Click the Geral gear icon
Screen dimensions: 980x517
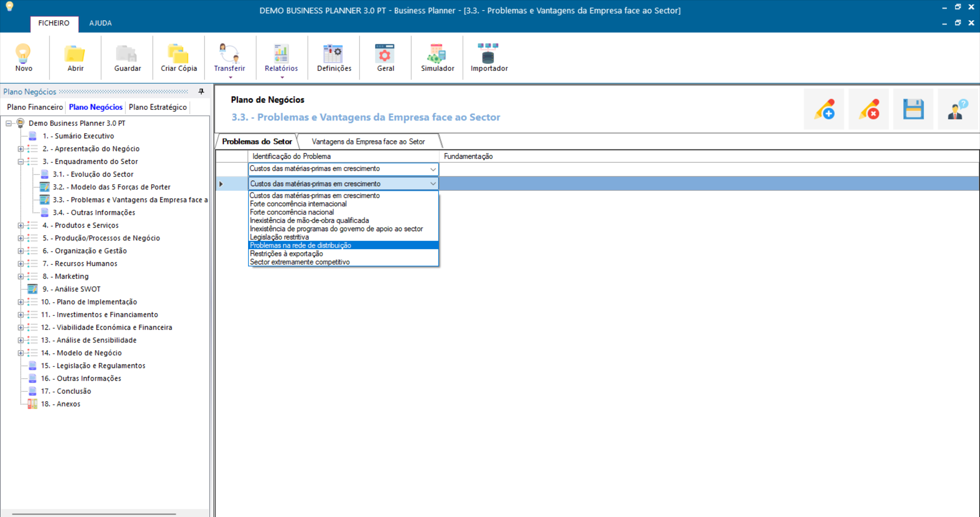pos(385,53)
